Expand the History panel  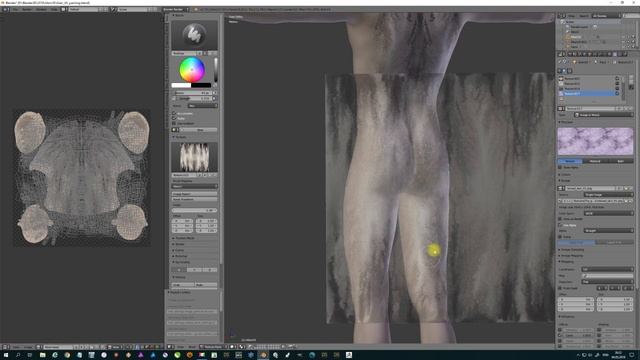click(180, 277)
